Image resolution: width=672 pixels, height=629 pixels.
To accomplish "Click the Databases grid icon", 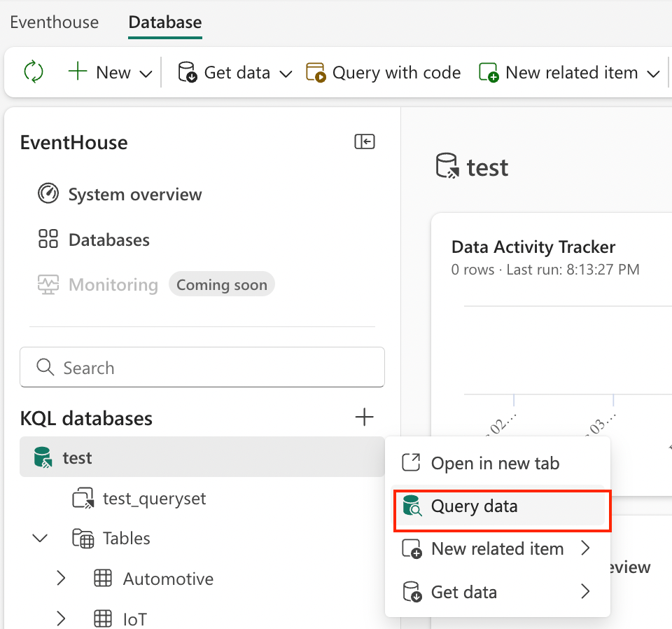I will 48,239.
